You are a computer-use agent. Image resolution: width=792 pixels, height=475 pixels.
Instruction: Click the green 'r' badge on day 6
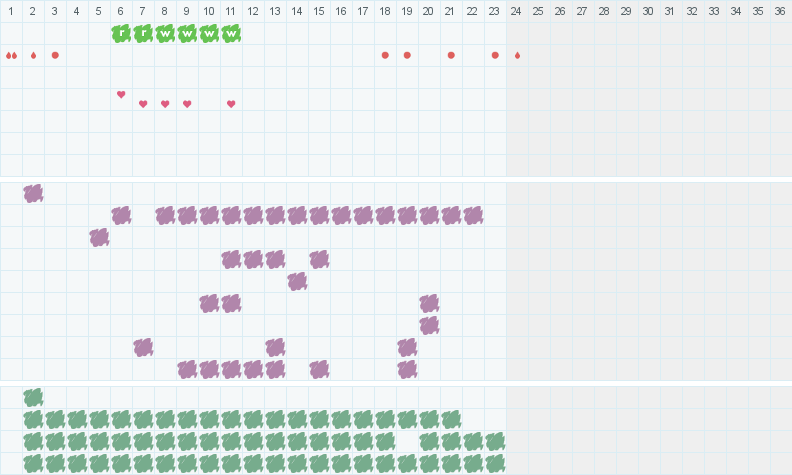121,34
